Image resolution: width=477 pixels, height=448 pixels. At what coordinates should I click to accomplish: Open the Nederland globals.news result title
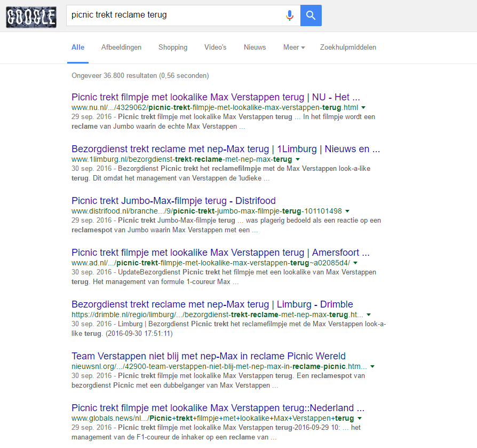click(218, 407)
